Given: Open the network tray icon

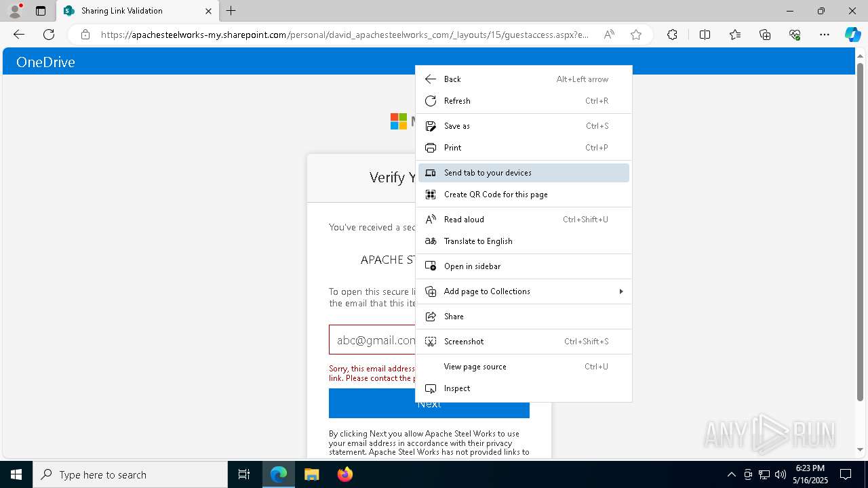Looking at the screenshot, I should tap(764, 474).
